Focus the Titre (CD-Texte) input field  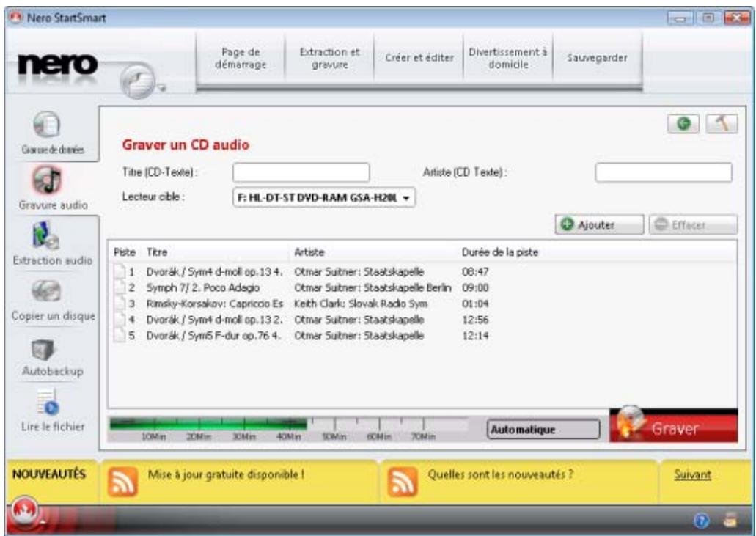(301, 172)
